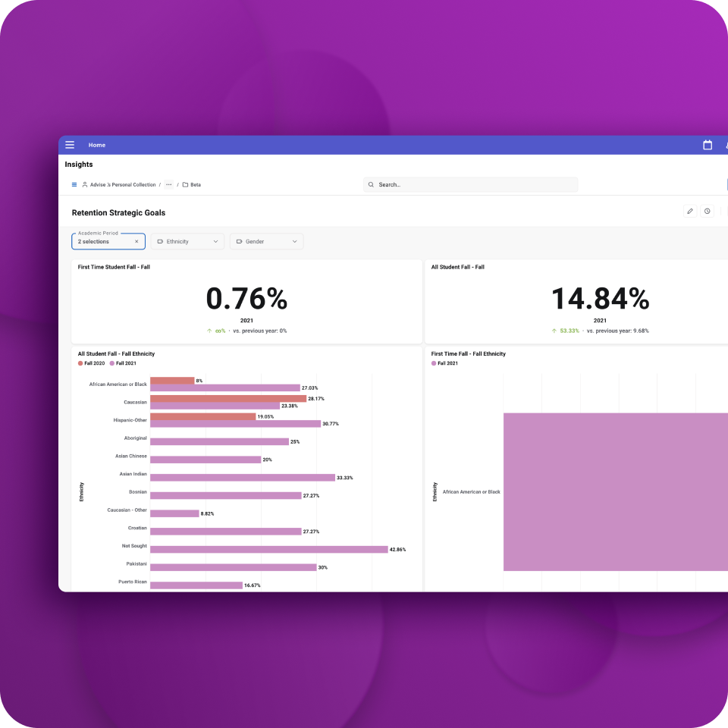Clear the Academic Period selections
Screen dimensions: 728x728
(x=136, y=241)
